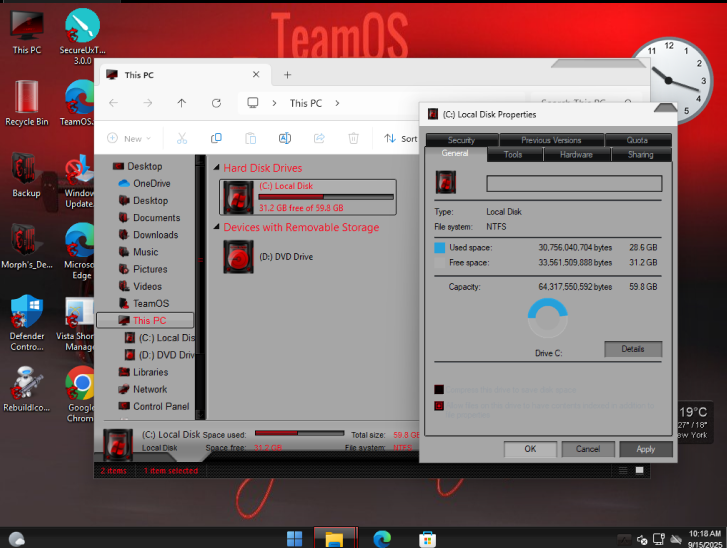Viewport: 727px width, 548px height.
Task: Open the Sort dropdown
Action: coord(401,138)
